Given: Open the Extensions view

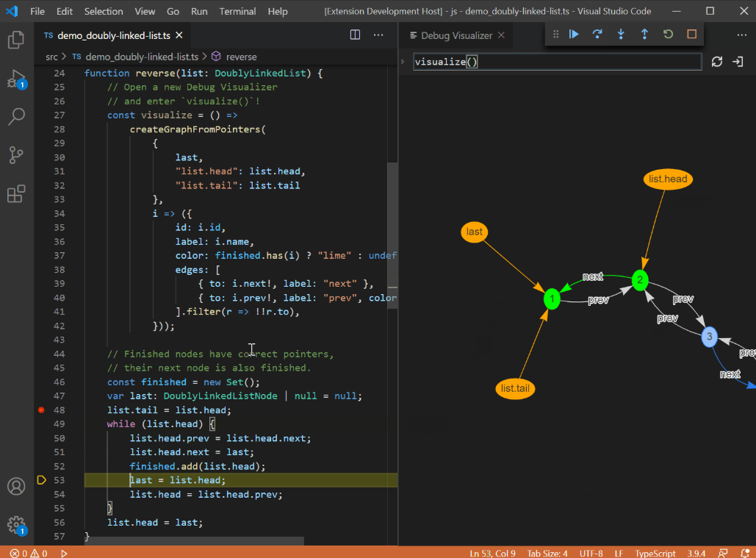Looking at the screenshot, I should (16, 194).
